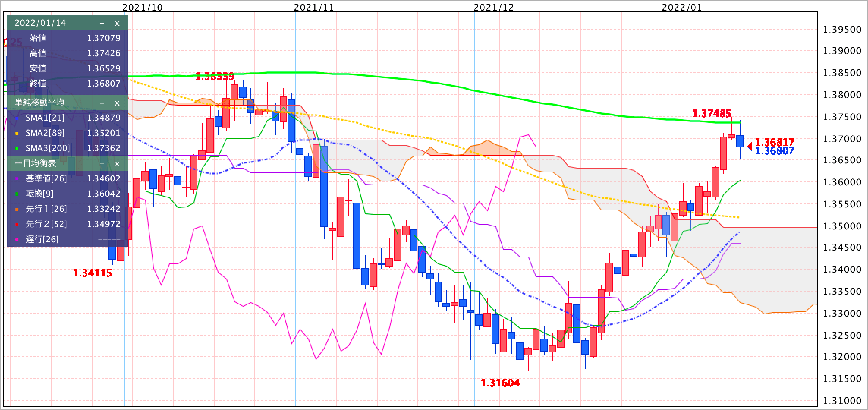Click the SMA2[89] value 1.35201
This screenshot has width=868, height=410.
104,133
